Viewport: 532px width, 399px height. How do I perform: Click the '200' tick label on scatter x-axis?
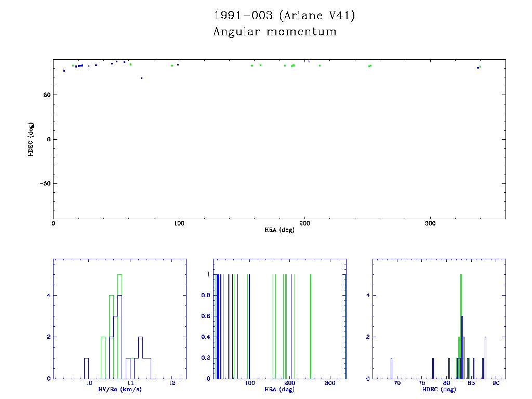(x=304, y=224)
